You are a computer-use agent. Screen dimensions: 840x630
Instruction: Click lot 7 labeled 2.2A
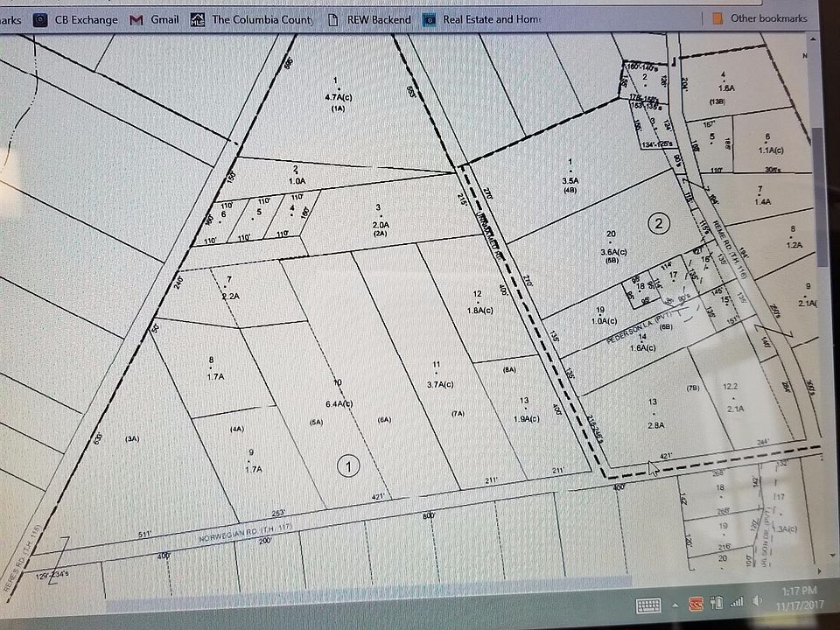230,288
